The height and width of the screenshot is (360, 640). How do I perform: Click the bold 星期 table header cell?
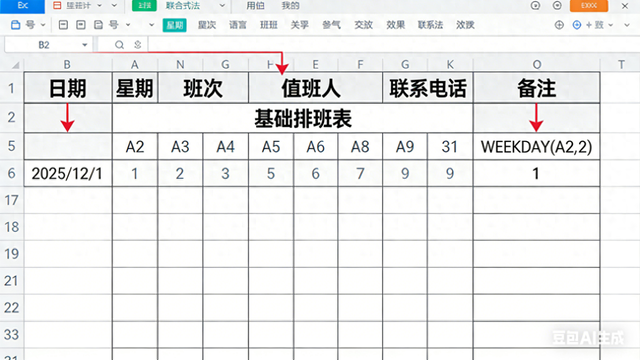(135, 88)
